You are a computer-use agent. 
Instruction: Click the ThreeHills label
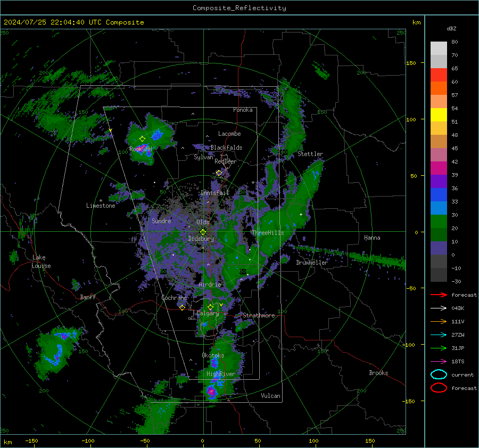pos(268,233)
